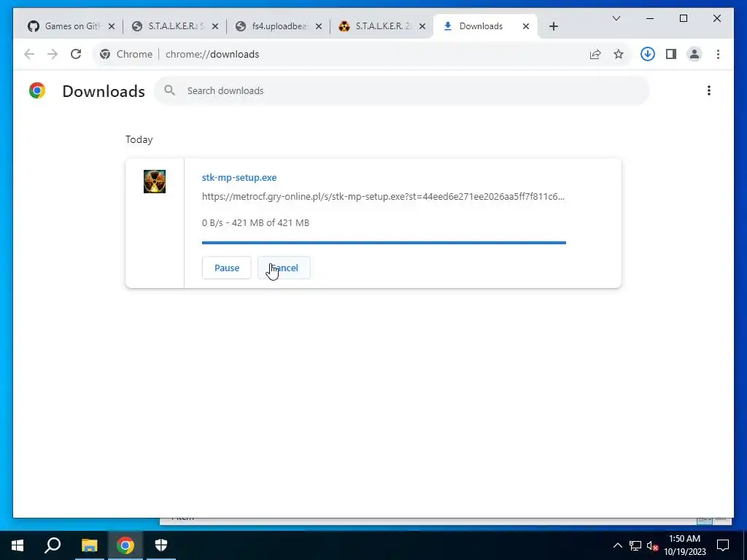The width and height of the screenshot is (747, 560).
Task: Close the Downloads tab
Action: coord(526,26)
